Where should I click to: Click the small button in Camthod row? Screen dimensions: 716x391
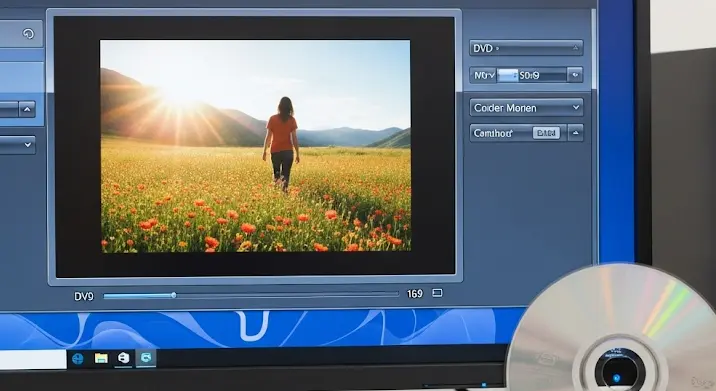tap(546, 133)
